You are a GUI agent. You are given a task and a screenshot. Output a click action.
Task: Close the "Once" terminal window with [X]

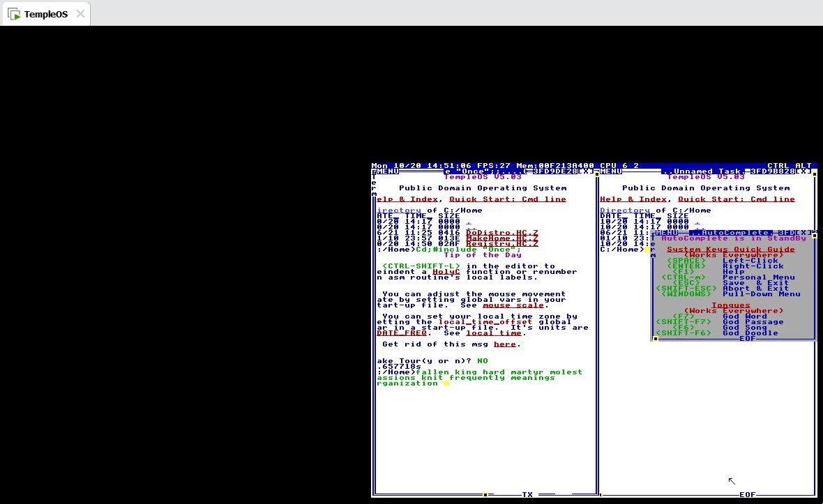click(x=586, y=171)
